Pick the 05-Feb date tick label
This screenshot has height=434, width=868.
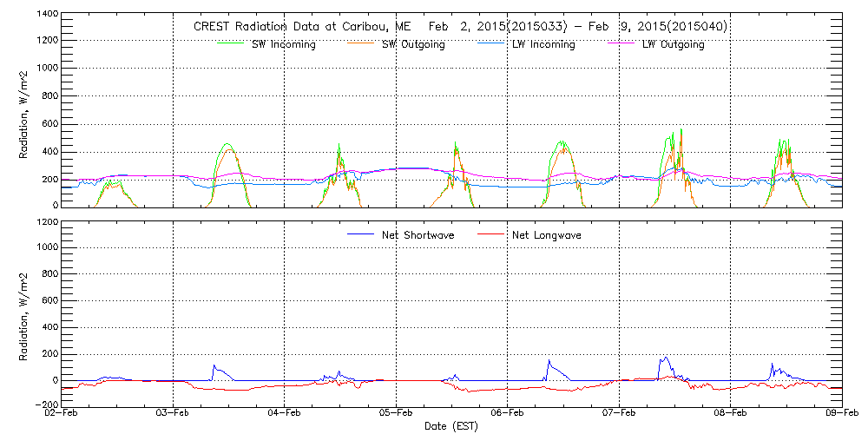(x=397, y=415)
